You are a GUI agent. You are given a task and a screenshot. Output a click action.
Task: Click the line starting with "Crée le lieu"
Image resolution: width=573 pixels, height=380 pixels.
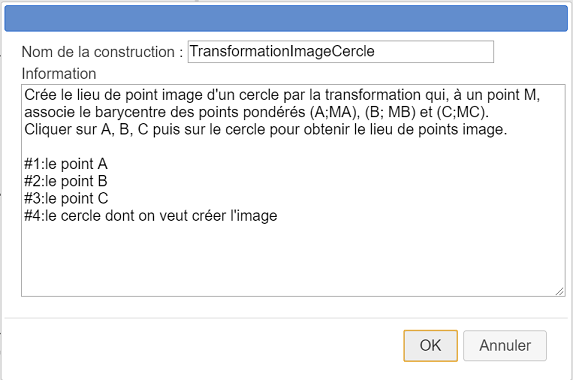tap(282, 95)
